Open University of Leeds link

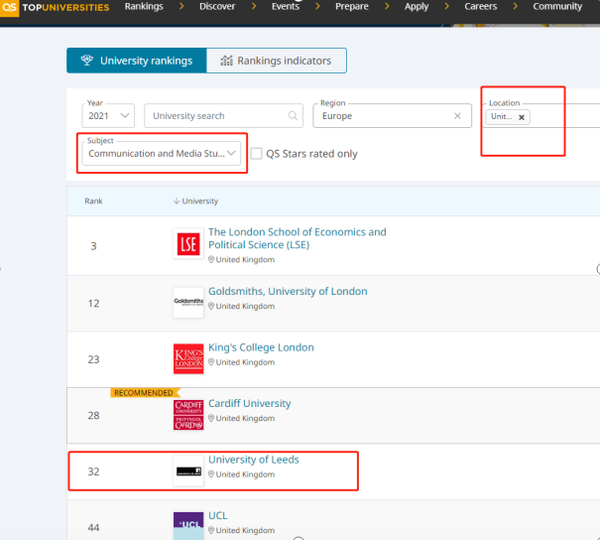tap(253, 459)
